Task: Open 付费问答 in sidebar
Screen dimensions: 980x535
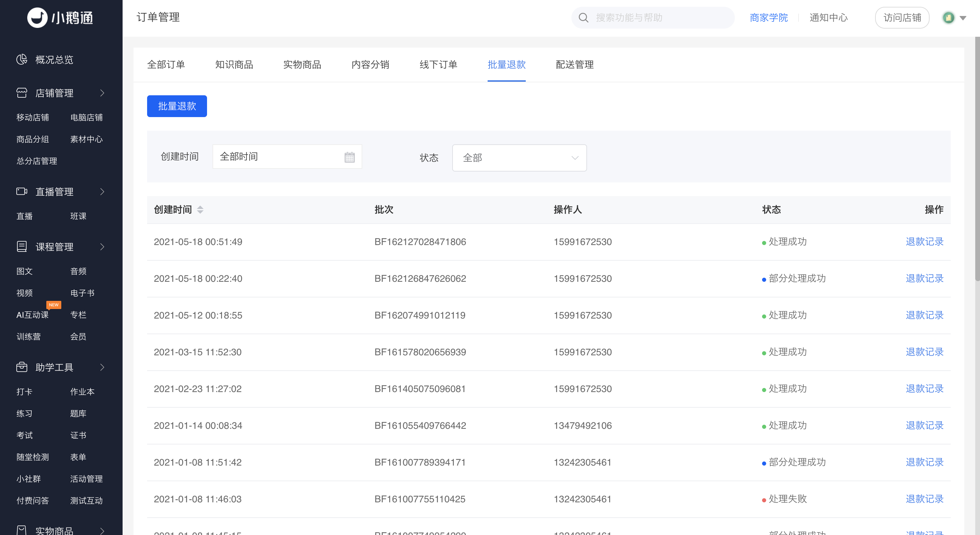Action: [33, 500]
